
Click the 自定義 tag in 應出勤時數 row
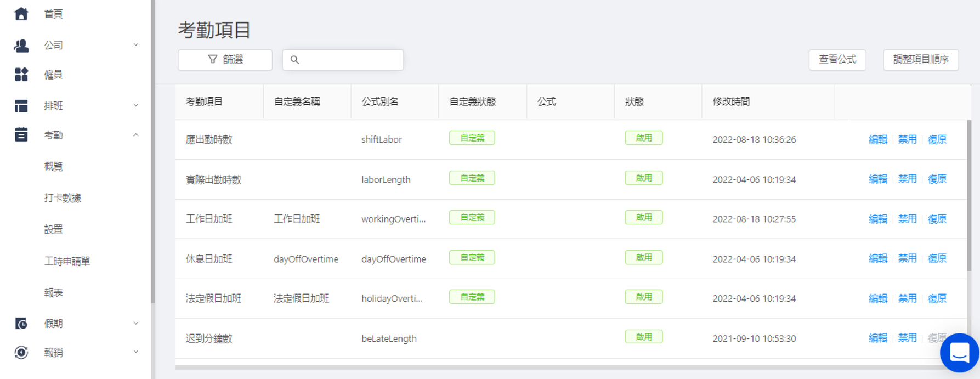point(472,138)
